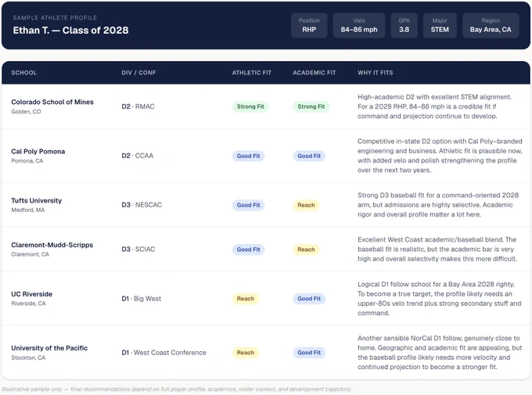Viewport: 532px width, 395px height.
Task: Click University of the Pacific academic Good Fit badge
Action: [x=309, y=353]
